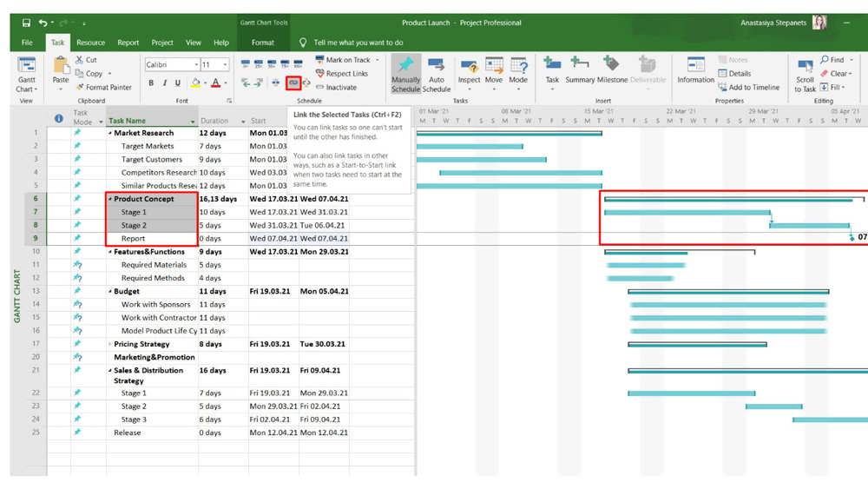Click the font color red A

tap(215, 83)
